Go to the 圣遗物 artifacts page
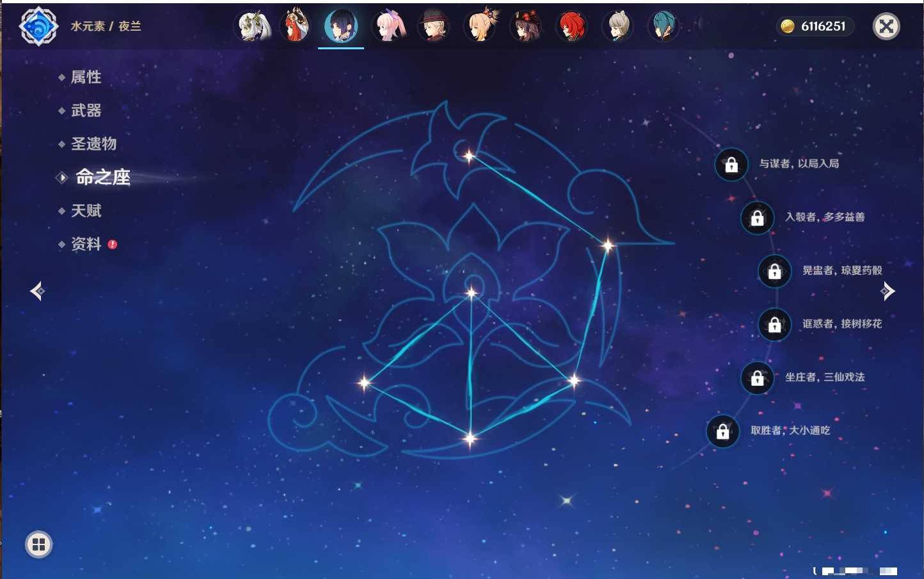 pos(93,144)
